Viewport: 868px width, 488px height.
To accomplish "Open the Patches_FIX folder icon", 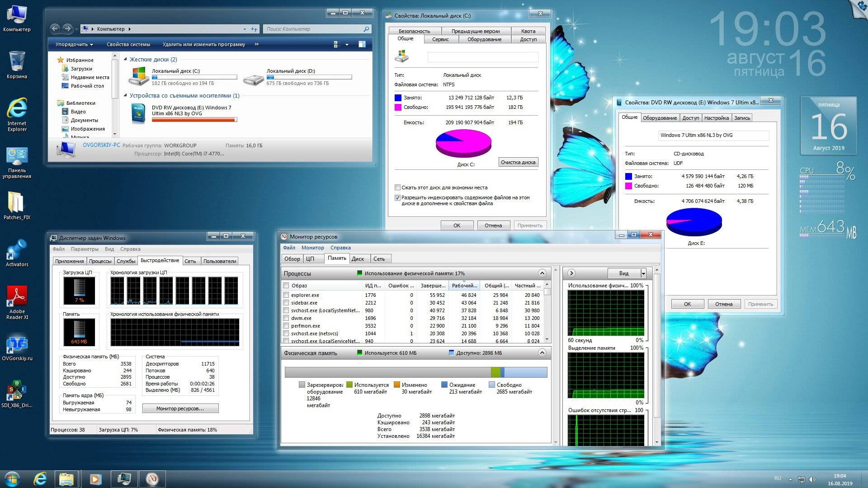I will tap(17, 206).
